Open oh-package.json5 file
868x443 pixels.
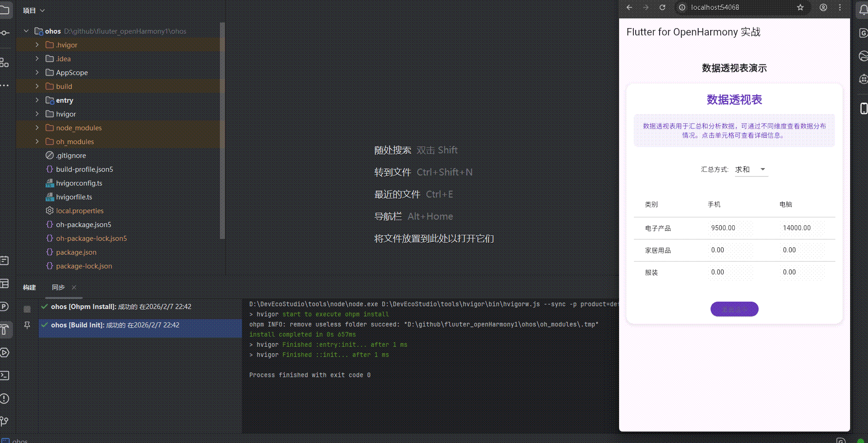pyautogui.click(x=84, y=224)
